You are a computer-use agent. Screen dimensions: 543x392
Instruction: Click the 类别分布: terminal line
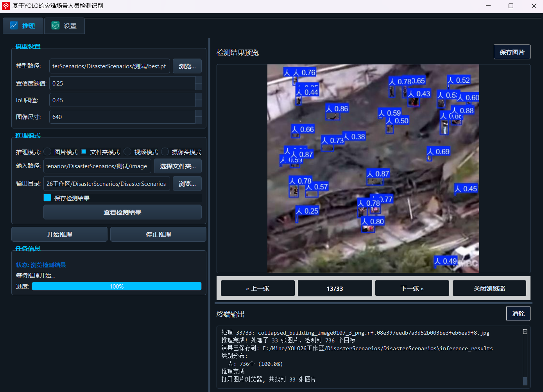pyautogui.click(x=234, y=356)
